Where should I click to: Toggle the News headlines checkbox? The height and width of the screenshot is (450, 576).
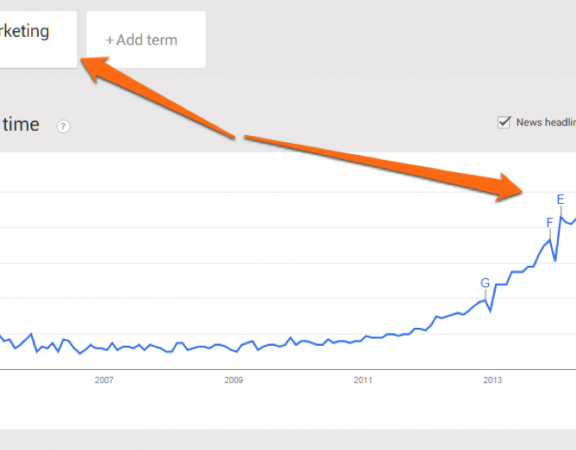(504, 122)
